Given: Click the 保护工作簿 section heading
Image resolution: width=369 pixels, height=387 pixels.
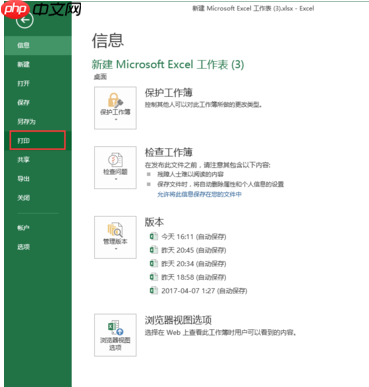Looking at the screenshot, I should click(x=168, y=93).
